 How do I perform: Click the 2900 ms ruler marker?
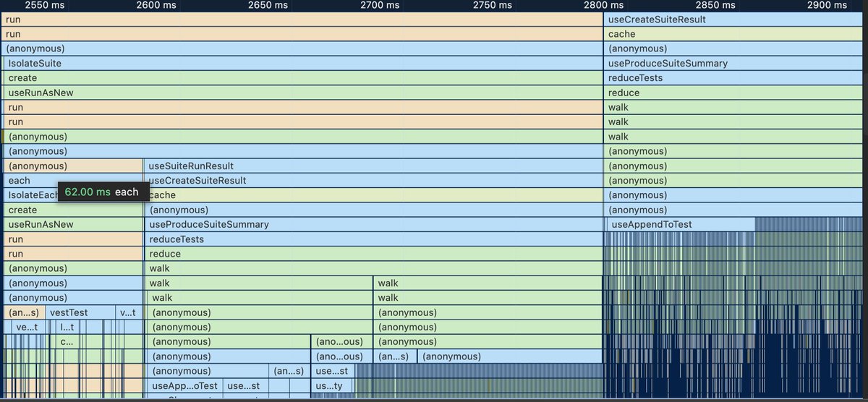point(827,5)
